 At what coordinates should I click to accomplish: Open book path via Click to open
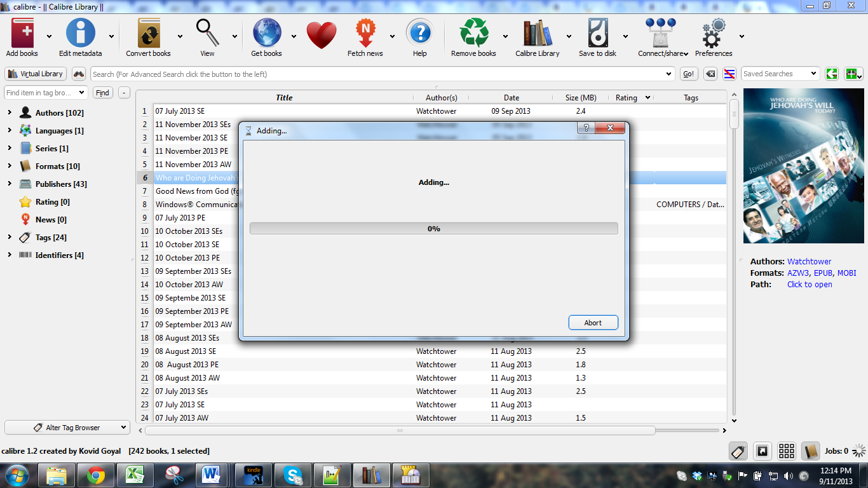tap(810, 285)
